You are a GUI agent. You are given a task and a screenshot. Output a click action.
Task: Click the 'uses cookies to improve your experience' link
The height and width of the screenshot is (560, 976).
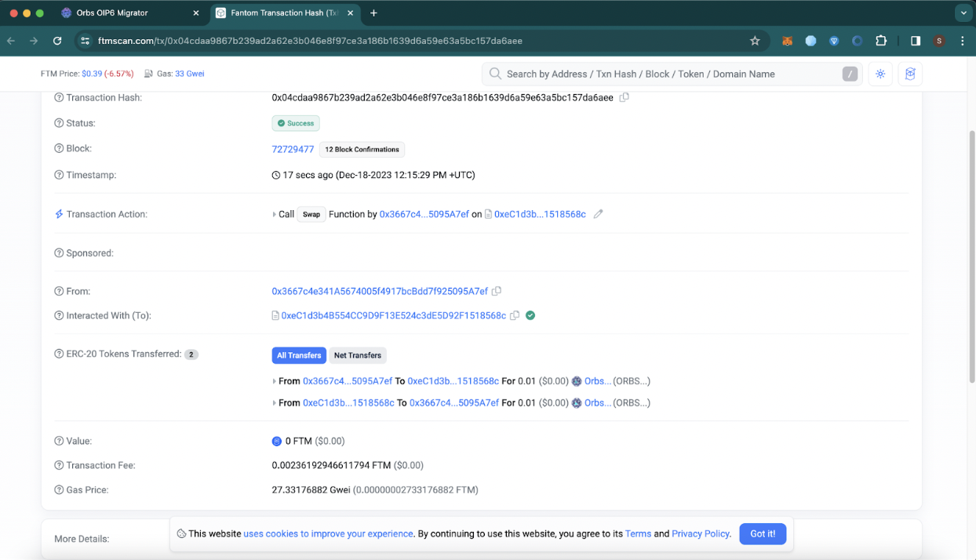tap(328, 533)
